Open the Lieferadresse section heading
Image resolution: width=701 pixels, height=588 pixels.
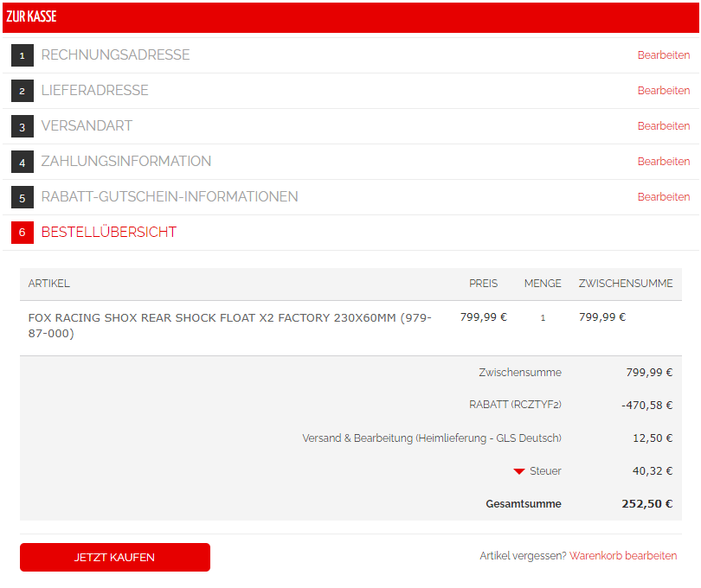pos(94,91)
